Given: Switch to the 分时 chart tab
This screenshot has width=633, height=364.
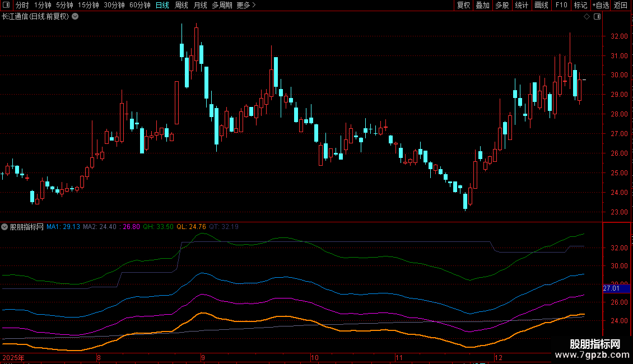Looking at the screenshot, I should tap(22, 5).
